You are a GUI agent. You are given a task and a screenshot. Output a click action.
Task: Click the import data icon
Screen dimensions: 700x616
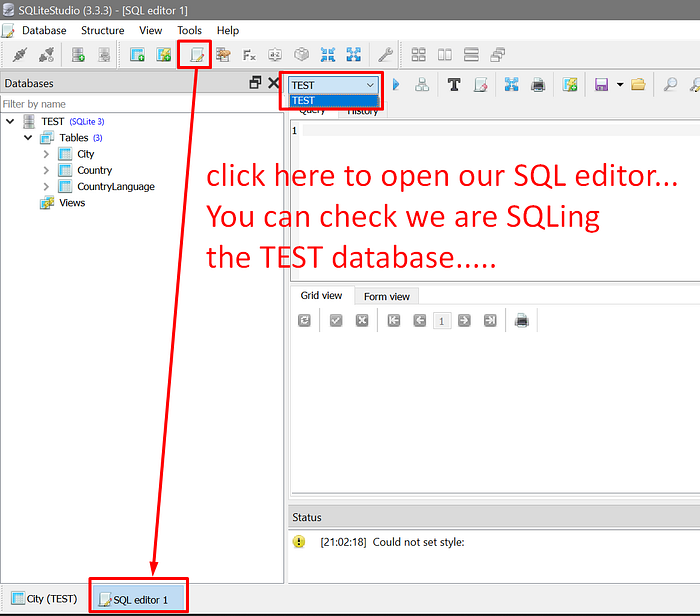click(x=328, y=55)
